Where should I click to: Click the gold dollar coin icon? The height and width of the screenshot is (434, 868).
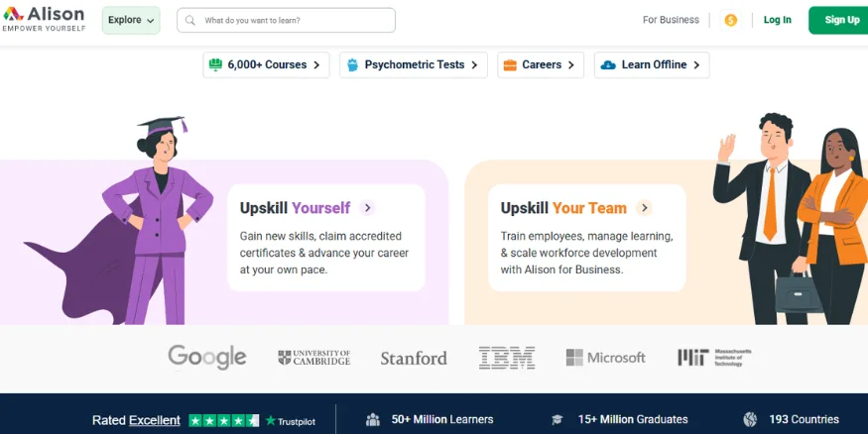pyautogui.click(x=731, y=21)
